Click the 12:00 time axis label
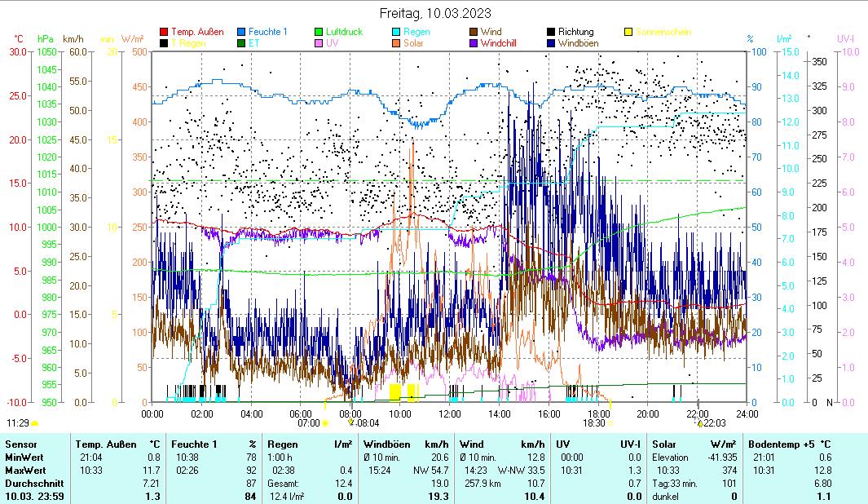868x504 pixels. (x=449, y=413)
